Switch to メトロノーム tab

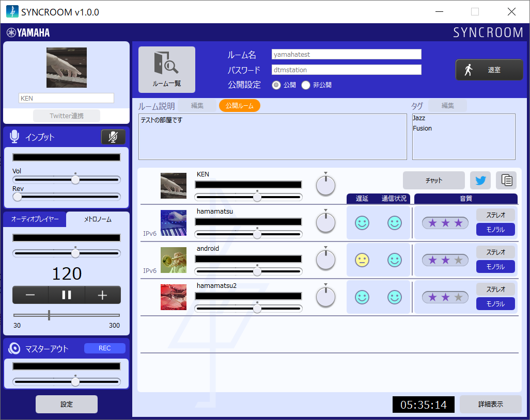click(98, 219)
